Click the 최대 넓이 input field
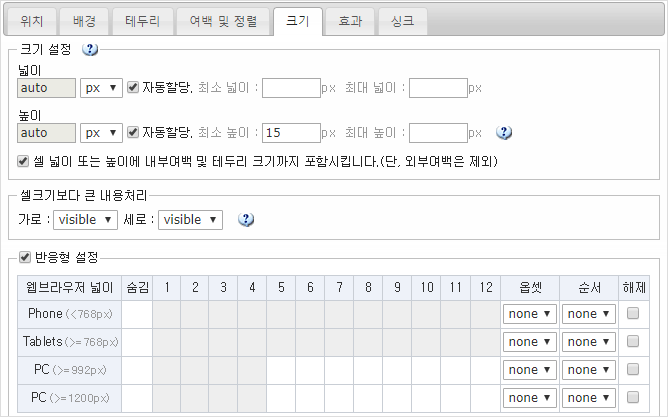The width and height of the screenshot is (668, 417). click(438, 88)
